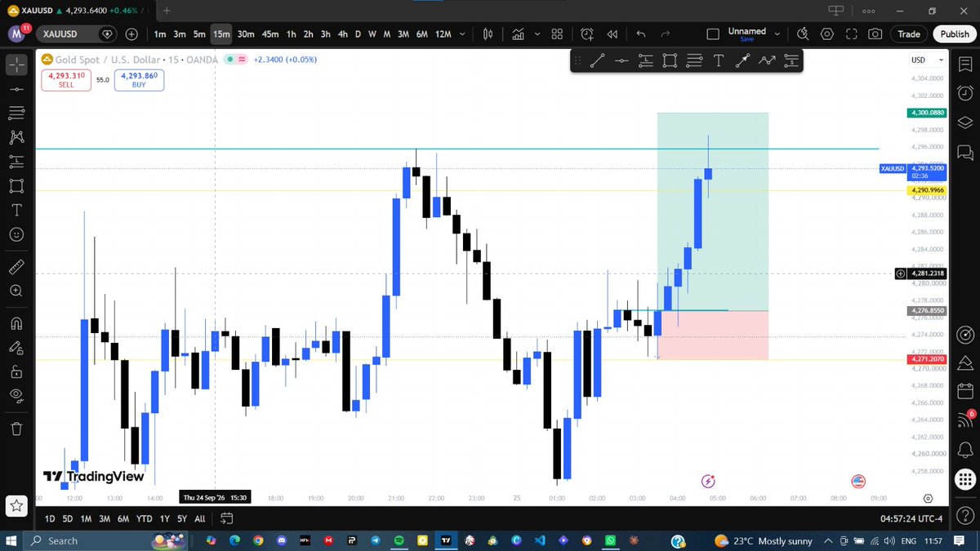Click the trash icon to remove drawings

[17, 429]
